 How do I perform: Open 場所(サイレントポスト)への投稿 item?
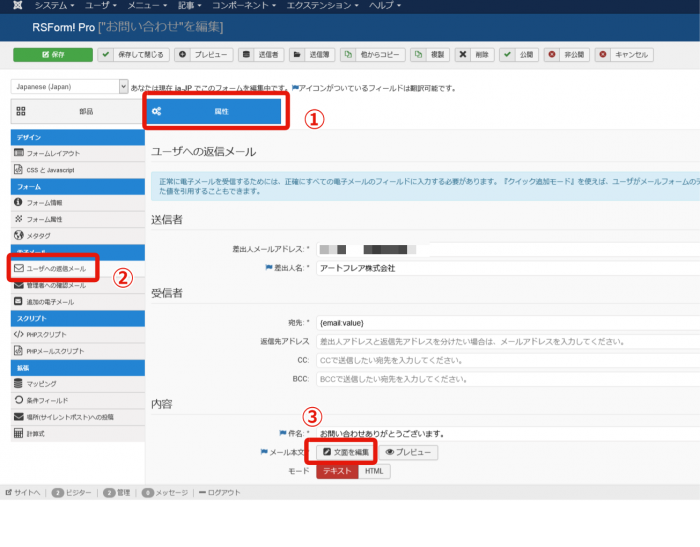coord(78,417)
